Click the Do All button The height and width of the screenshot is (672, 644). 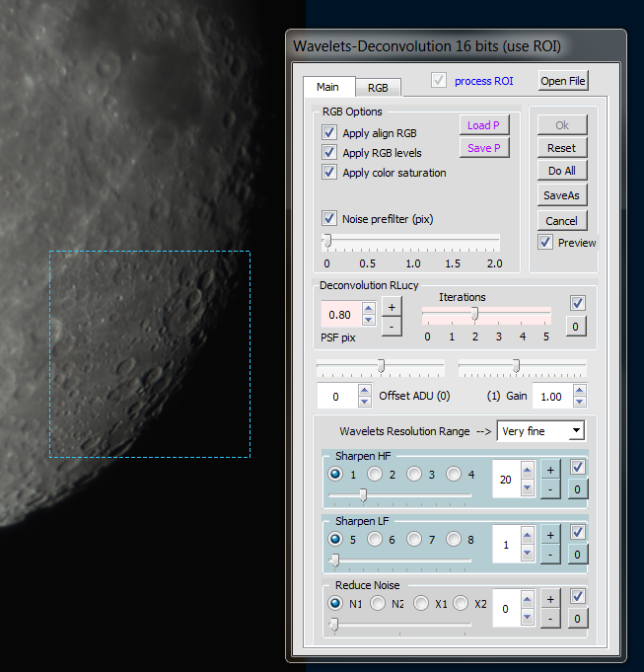pyautogui.click(x=562, y=171)
